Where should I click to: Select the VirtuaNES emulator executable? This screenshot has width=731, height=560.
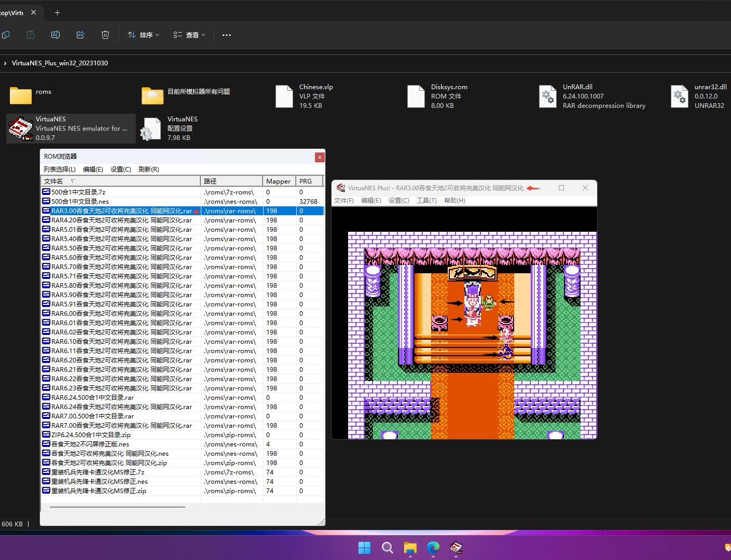71,128
